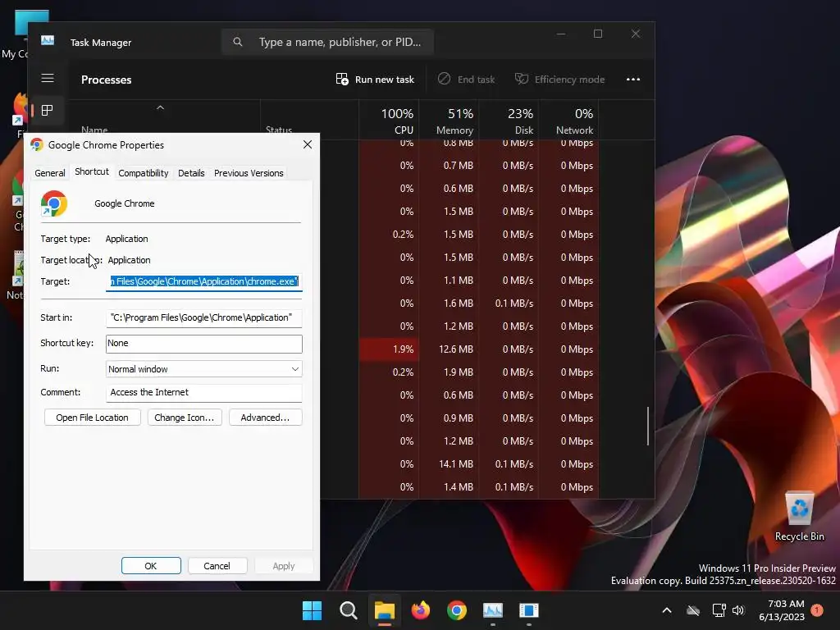The height and width of the screenshot is (630, 840).
Task: Click the Task Manager vertical scrollbar thumb
Action: click(648, 426)
